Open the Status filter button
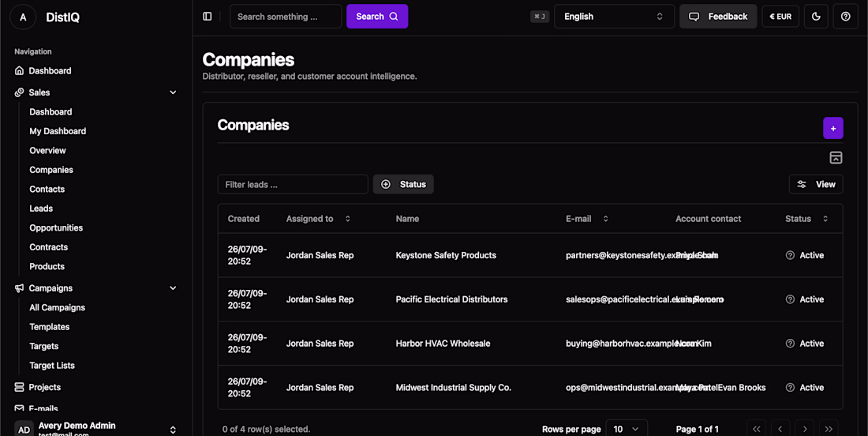868x436 pixels. 403,185
